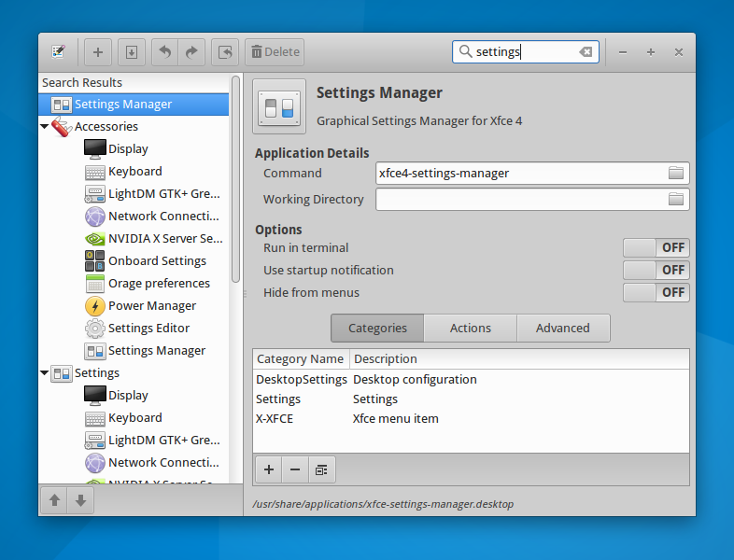Browse for a working directory
This screenshot has height=560, width=734.
pyautogui.click(x=676, y=200)
